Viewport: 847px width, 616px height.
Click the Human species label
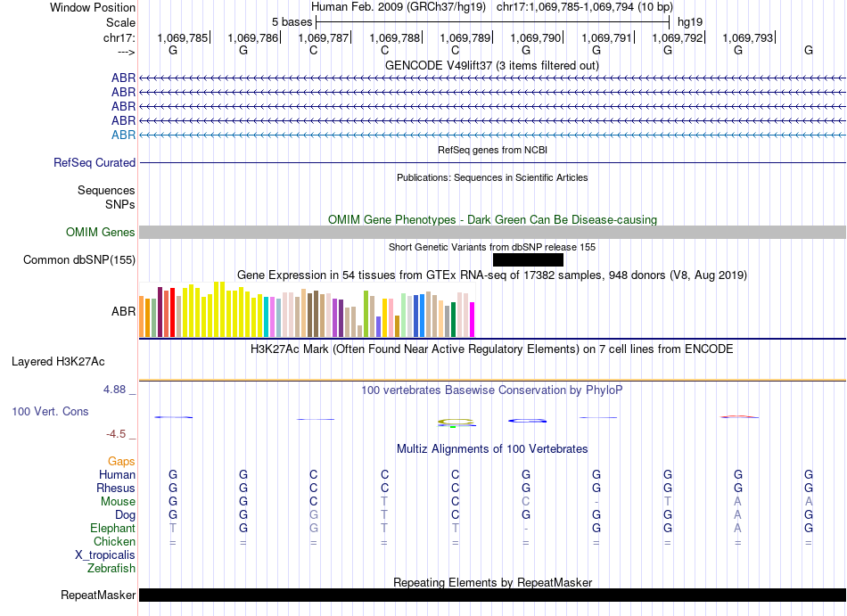pos(117,474)
